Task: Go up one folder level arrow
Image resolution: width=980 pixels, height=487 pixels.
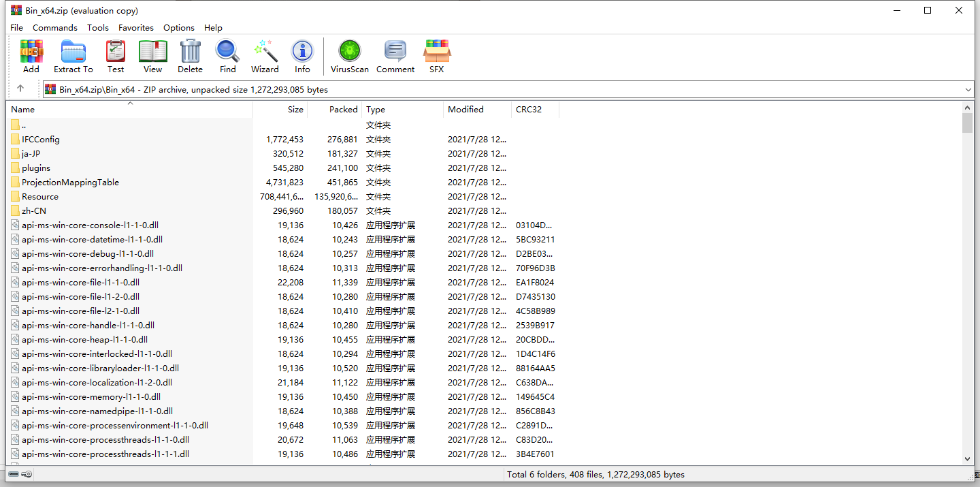Action: pos(20,89)
